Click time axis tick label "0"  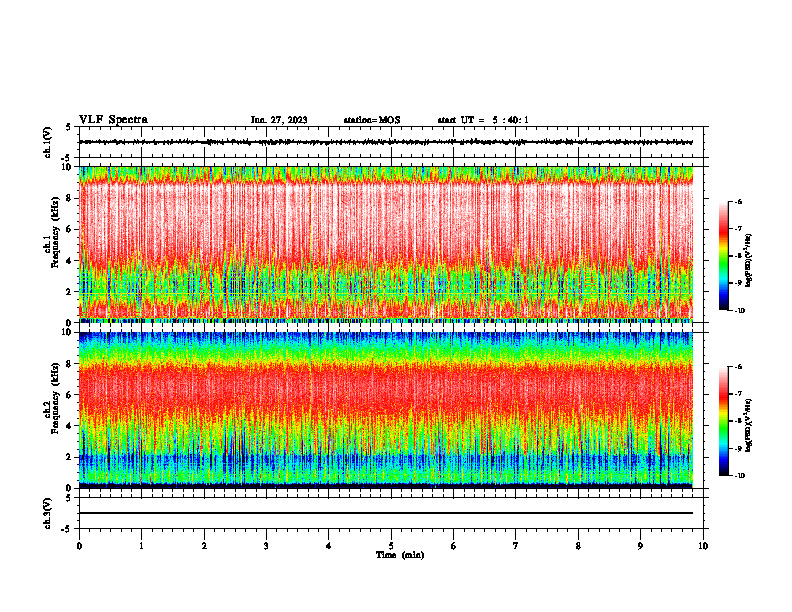click(79, 546)
